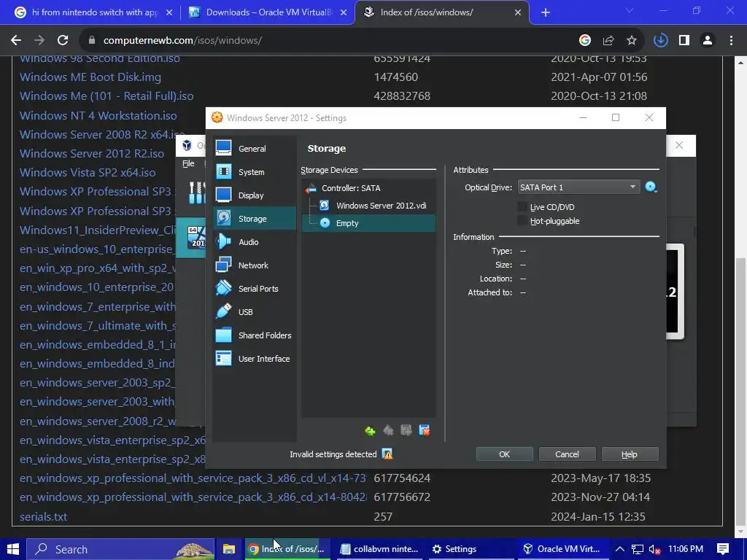Open the User Interface settings category

[253, 359]
